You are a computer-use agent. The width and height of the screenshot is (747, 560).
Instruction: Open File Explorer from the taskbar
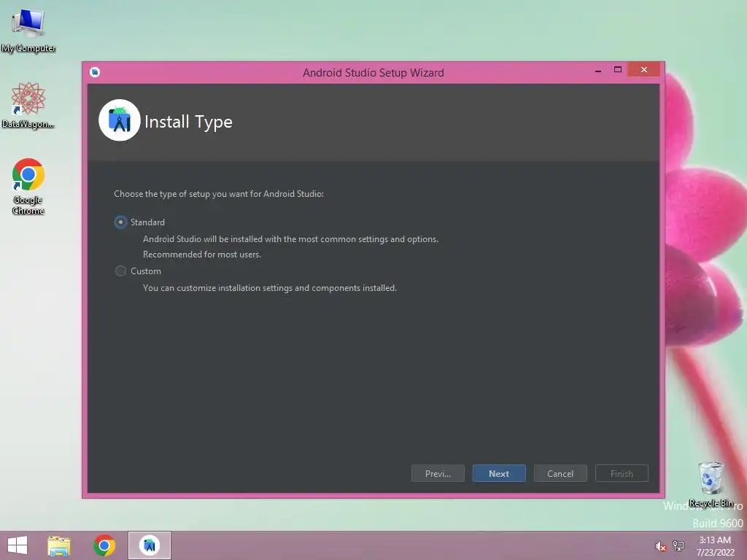point(59,545)
